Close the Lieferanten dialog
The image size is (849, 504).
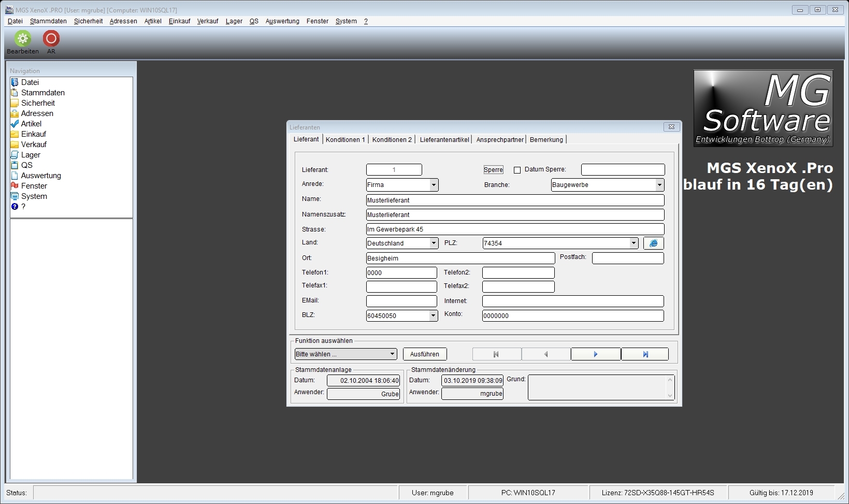click(671, 127)
